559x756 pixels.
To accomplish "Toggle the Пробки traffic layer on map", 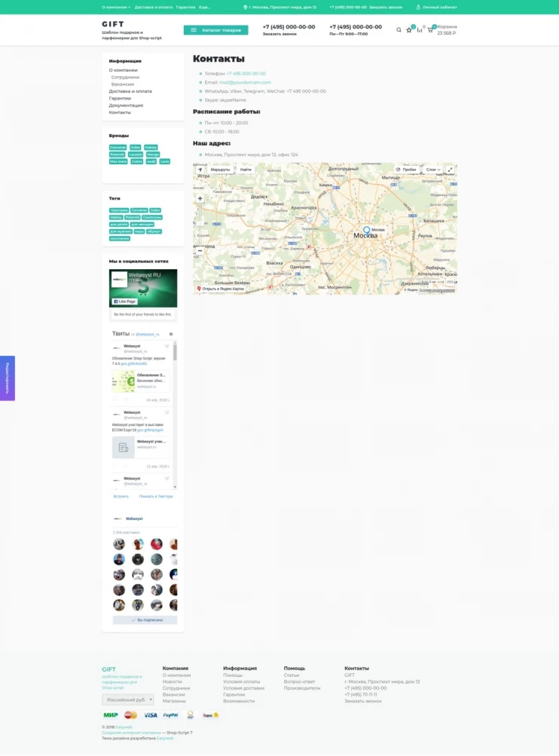I will pos(407,170).
